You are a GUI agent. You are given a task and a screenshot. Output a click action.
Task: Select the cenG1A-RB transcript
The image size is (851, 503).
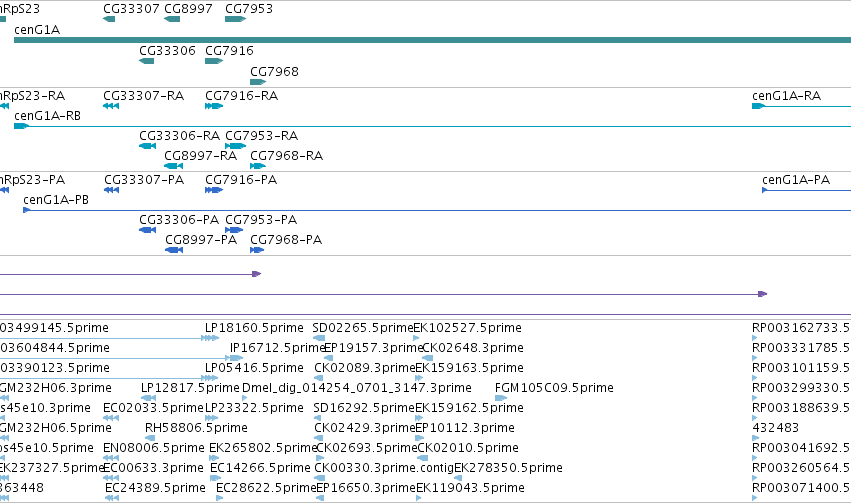tap(433, 126)
